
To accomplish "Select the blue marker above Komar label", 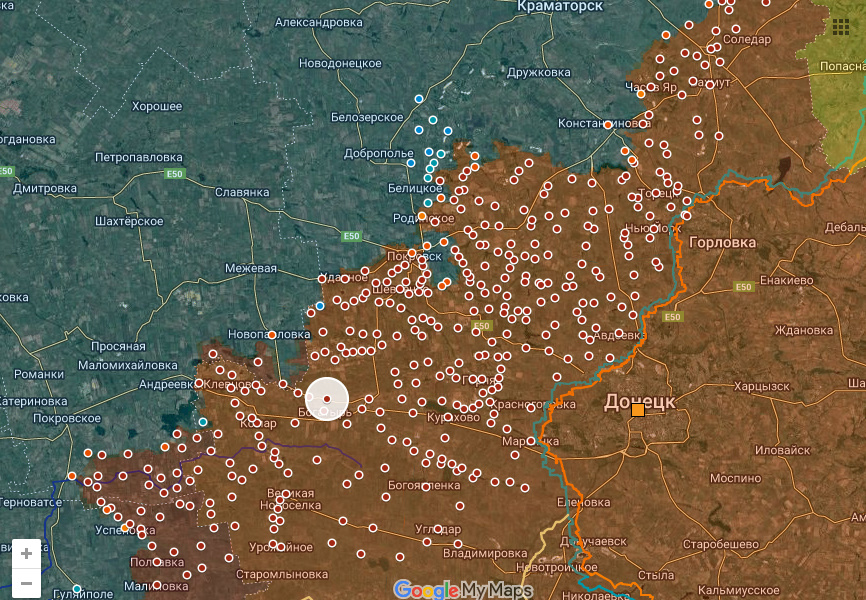I will (x=203, y=422).
